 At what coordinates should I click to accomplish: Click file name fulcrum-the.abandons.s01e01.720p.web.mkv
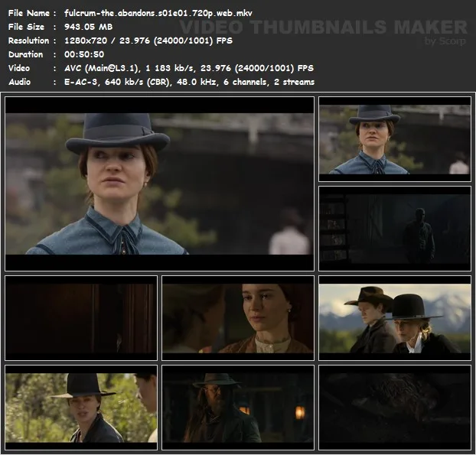coord(158,13)
